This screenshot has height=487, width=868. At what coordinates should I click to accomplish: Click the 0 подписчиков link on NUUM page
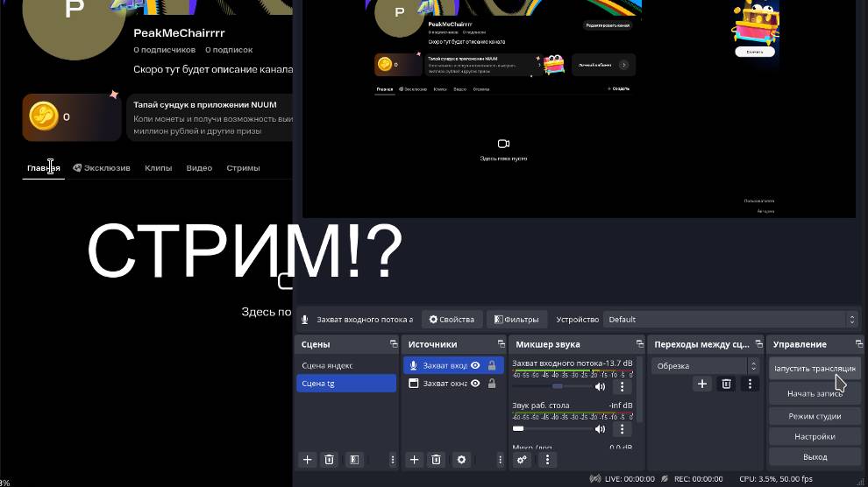coord(165,50)
